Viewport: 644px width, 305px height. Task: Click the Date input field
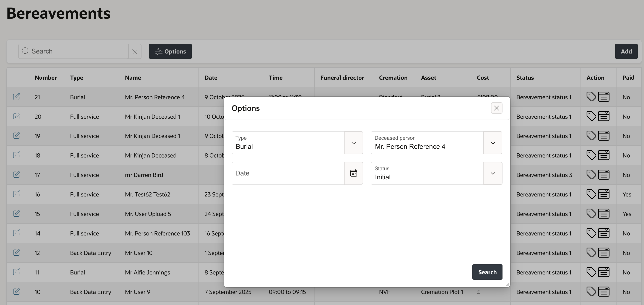(x=288, y=173)
